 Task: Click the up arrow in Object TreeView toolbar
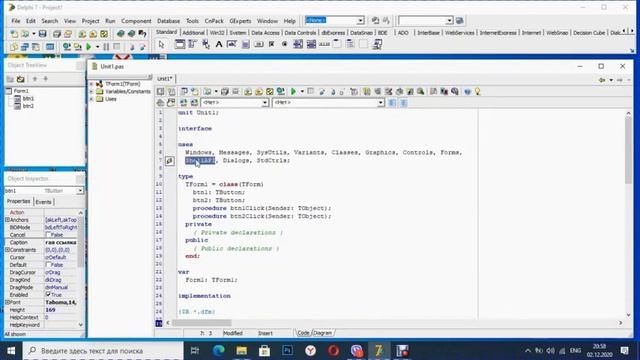coord(35,79)
